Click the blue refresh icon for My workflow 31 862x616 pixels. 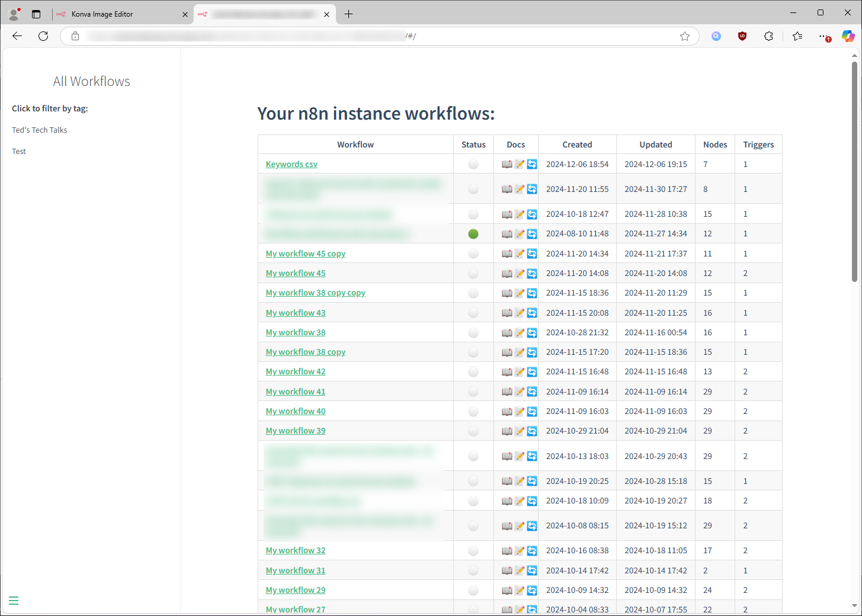coord(532,570)
